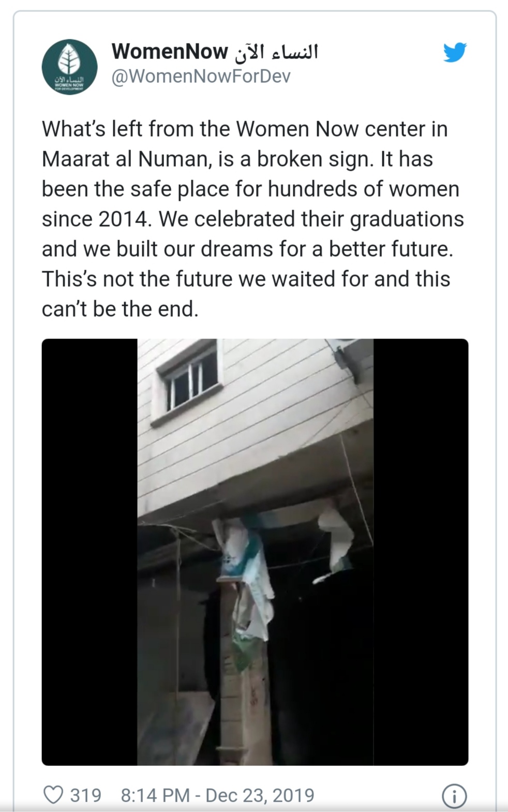Open the @WomenNowForDev handle

coord(201,77)
